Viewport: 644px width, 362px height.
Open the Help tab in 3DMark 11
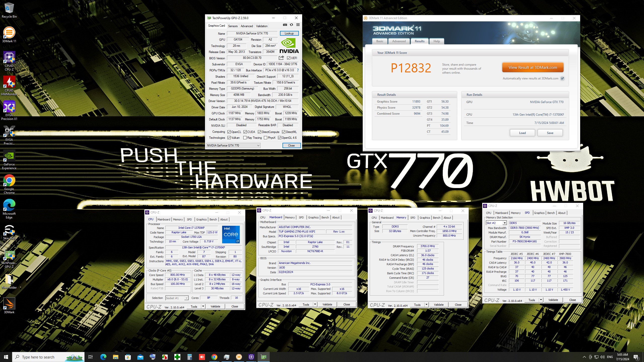click(437, 41)
